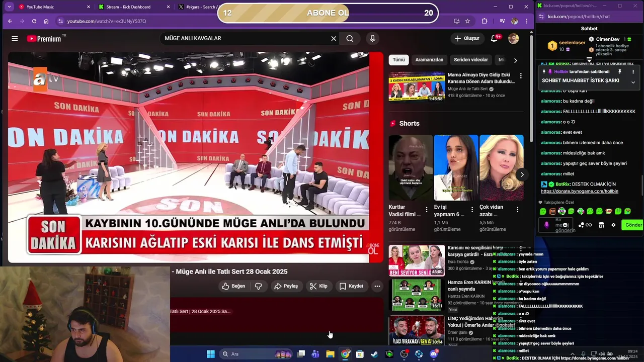The width and height of the screenshot is (644, 362).
Task: Click the Paylaş share button
Action: [286, 286]
